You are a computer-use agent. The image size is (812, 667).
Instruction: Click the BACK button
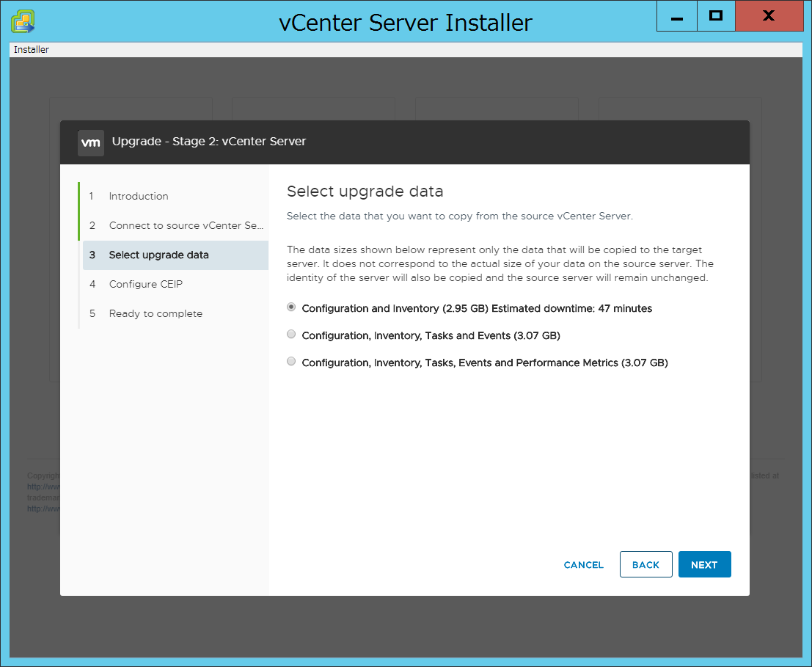[645, 564]
